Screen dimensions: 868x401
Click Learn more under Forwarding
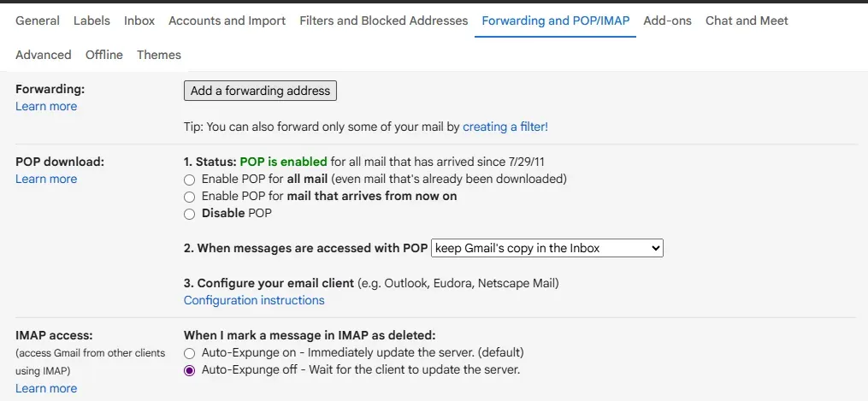pos(46,106)
